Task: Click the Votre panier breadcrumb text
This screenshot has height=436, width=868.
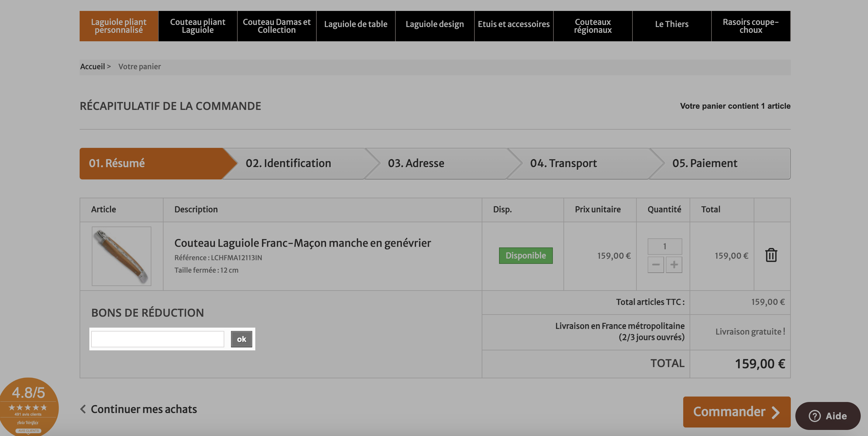Action: 139,67
